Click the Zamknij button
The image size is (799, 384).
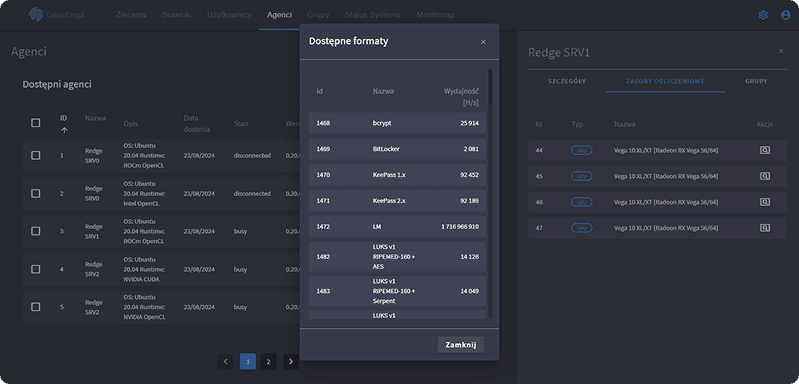(461, 345)
